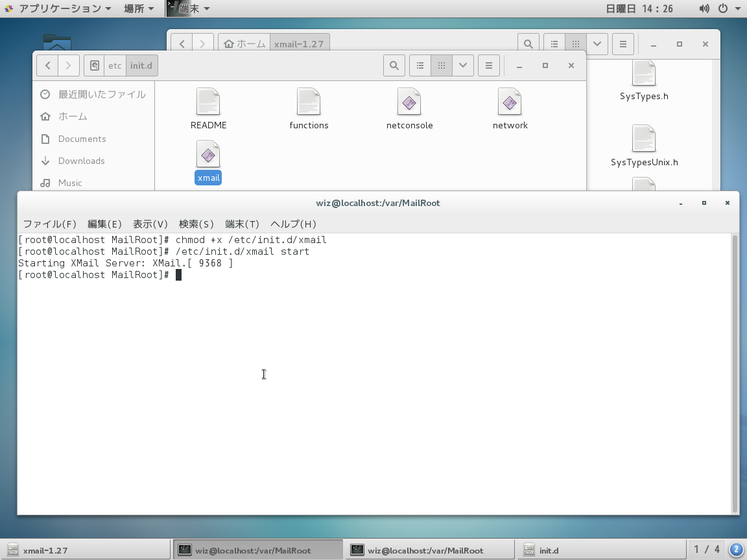This screenshot has width=747, height=560.
Task: Go back in the xmail-1.27 window
Action: tap(182, 44)
